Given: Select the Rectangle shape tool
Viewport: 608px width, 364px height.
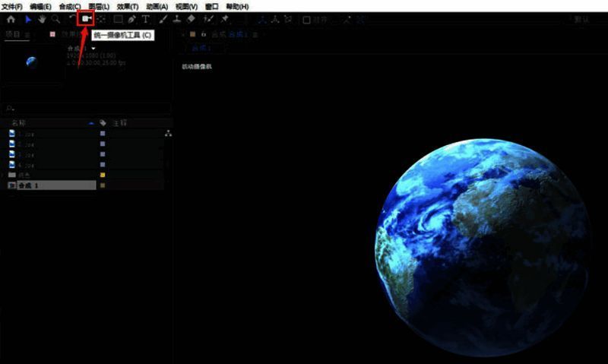Looking at the screenshot, I should pyautogui.click(x=118, y=19).
